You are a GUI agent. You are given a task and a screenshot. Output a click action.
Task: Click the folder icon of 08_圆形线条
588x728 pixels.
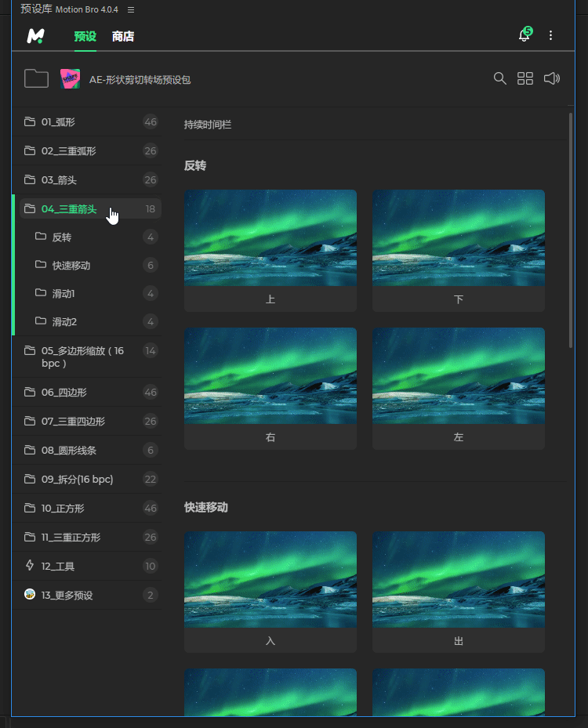point(30,450)
